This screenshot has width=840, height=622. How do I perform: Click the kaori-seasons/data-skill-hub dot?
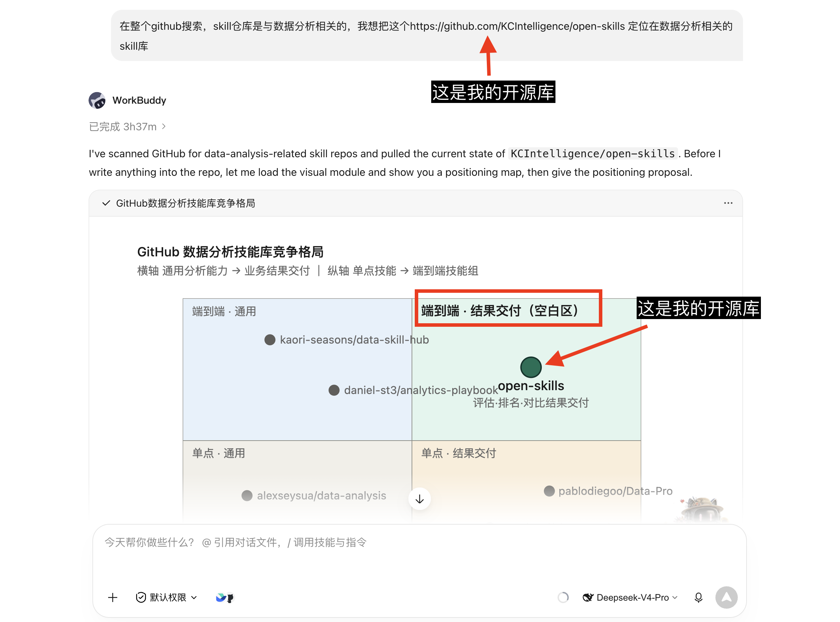[270, 340]
